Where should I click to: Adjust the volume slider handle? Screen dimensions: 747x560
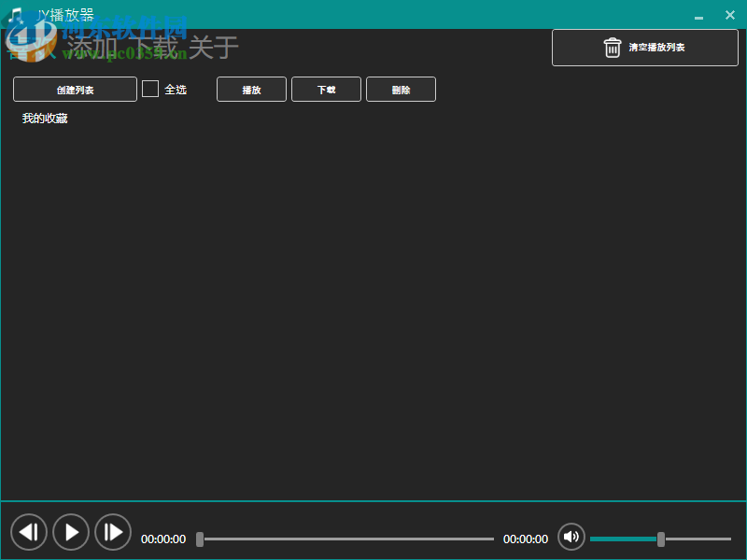[x=663, y=539]
